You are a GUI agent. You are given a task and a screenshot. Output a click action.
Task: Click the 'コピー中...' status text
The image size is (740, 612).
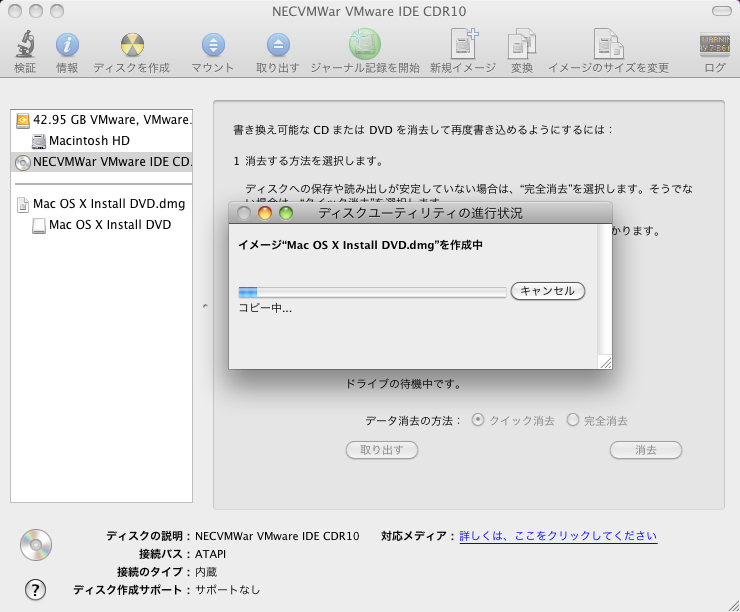[265, 308]
